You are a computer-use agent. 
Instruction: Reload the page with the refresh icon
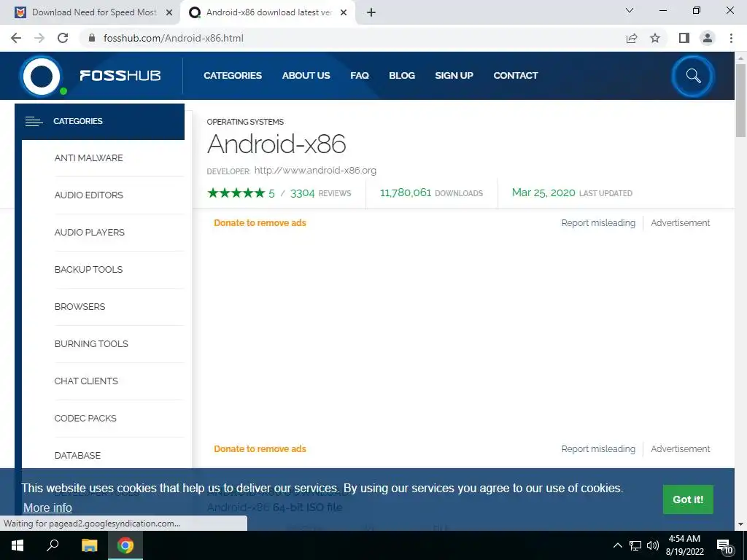(63, 38)
